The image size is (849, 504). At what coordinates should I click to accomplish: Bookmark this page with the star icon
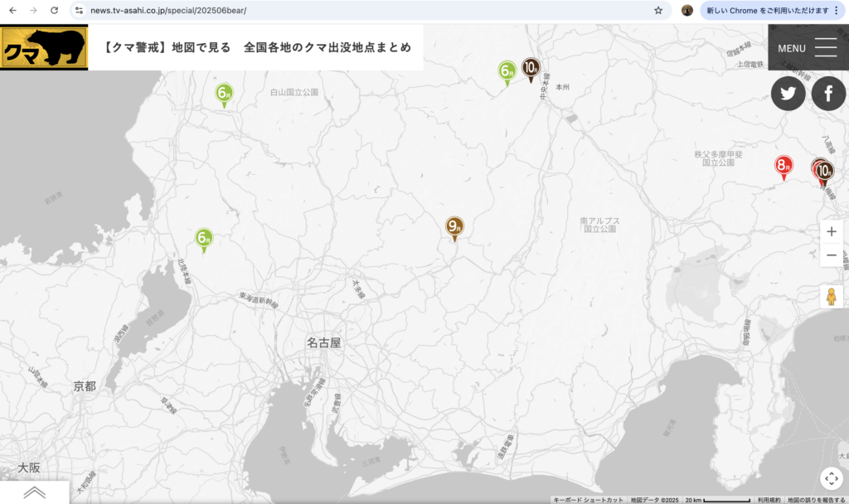click(x=658, y=11)
